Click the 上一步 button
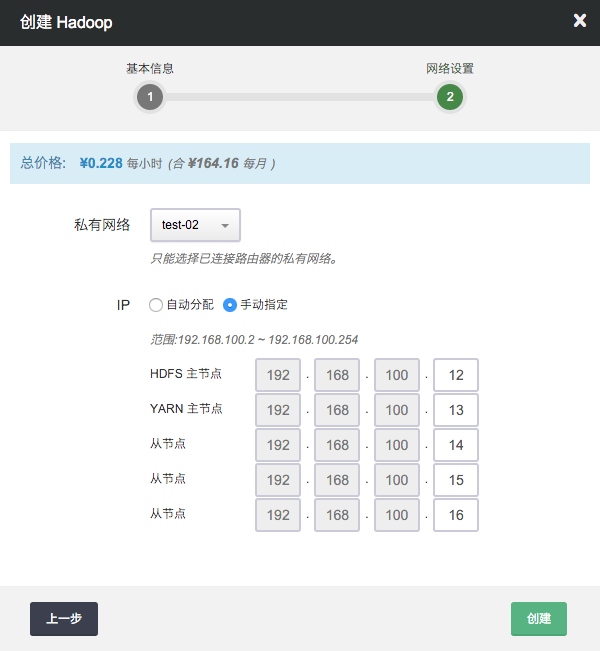This screenshot has height=651, width=600. (x=64, y=619)
